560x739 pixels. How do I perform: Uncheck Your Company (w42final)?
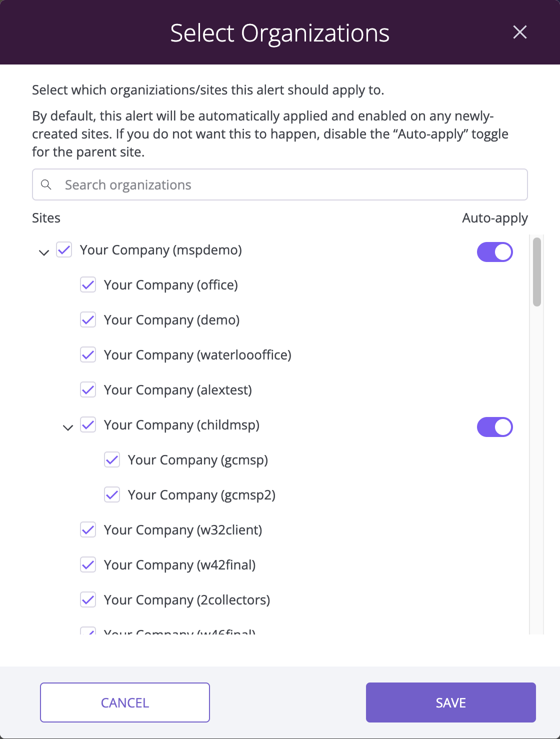pos(88,565)
